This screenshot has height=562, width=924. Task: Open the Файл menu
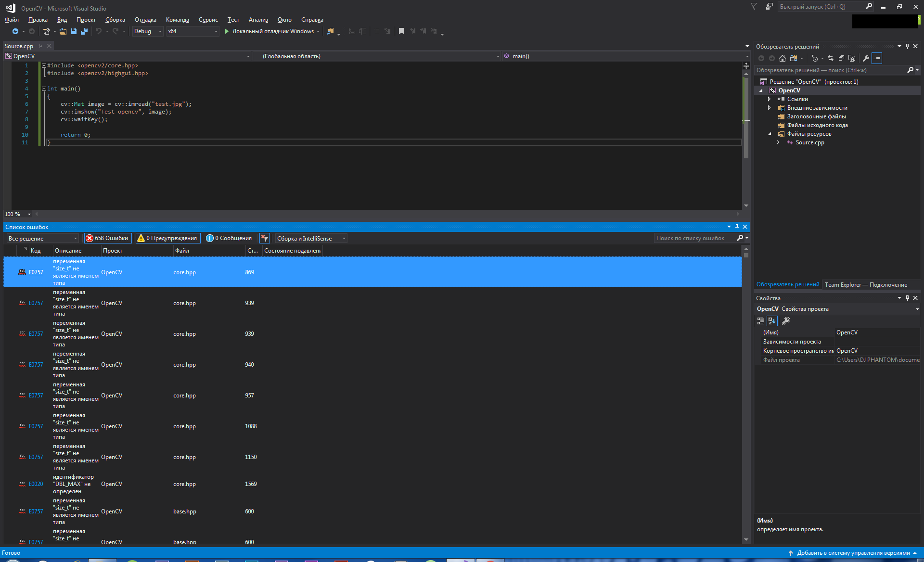click(x=12, y=20)
